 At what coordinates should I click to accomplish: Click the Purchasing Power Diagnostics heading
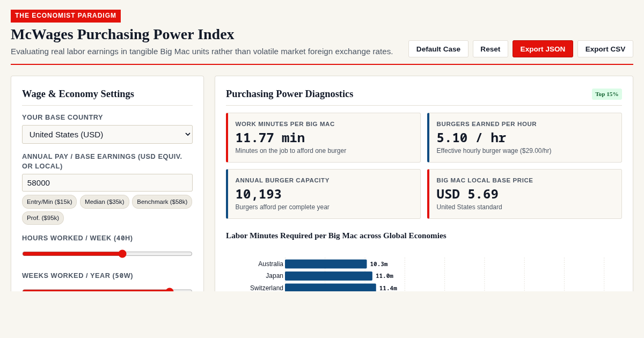(x=289, y=94)
